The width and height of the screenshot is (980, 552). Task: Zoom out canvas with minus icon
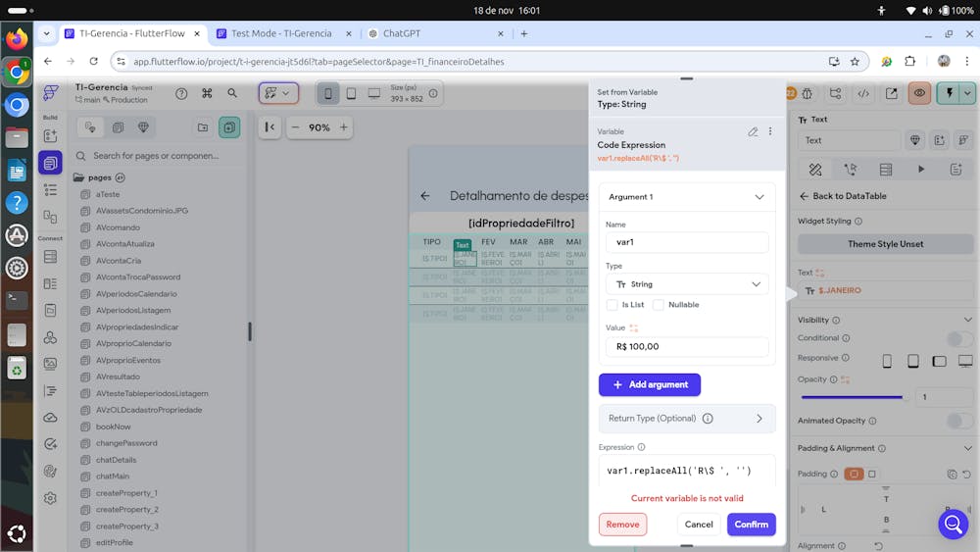click(296, 127)
